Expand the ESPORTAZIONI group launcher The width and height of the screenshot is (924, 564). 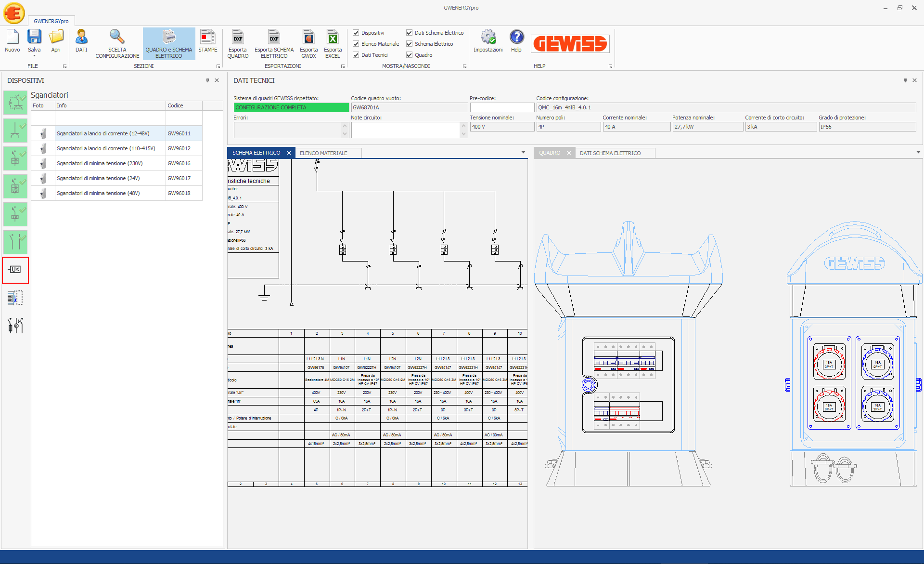pos(343,66)
